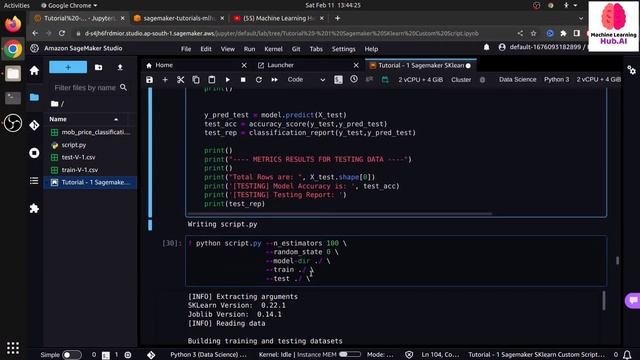Restart the kernel

258,80
